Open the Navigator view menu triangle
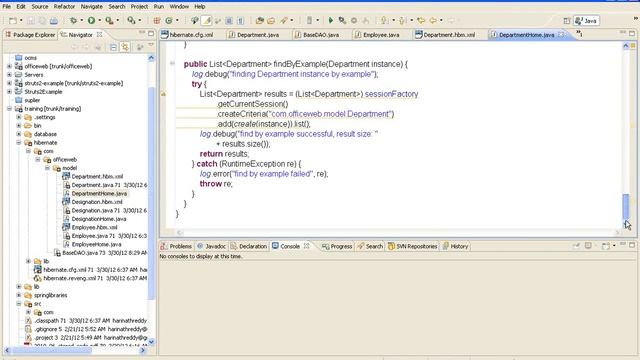 (x=151, y=45)
